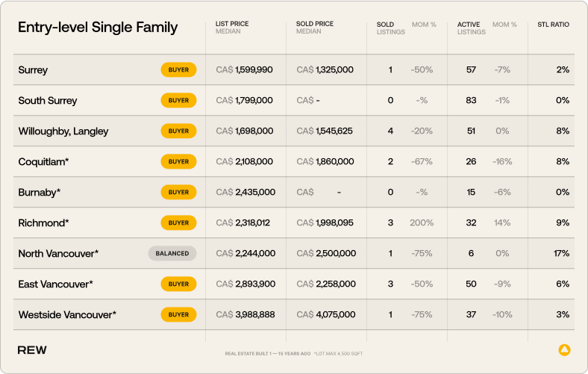Click the '*LOT MAX 4,500 SQFT' footnote
588x374 pixels.
click(338, 353)
